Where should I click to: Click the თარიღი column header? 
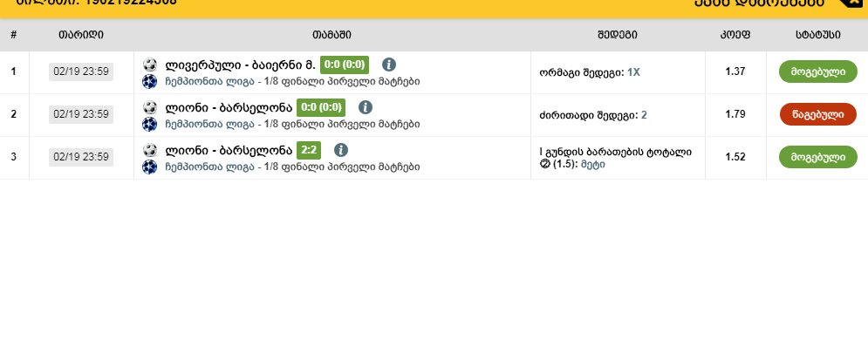[81, 35]
